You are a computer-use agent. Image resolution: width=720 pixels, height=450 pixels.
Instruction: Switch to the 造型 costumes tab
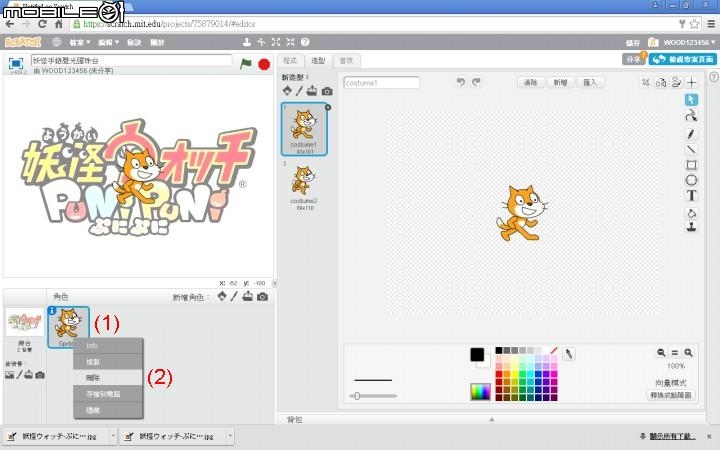coord(318,60)
